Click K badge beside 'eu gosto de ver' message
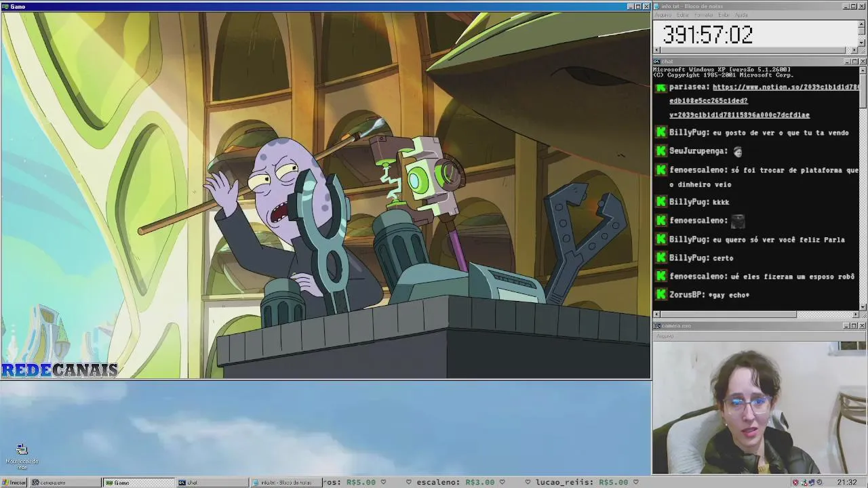This screenshot has height=488, width=868. pos(661,133)
